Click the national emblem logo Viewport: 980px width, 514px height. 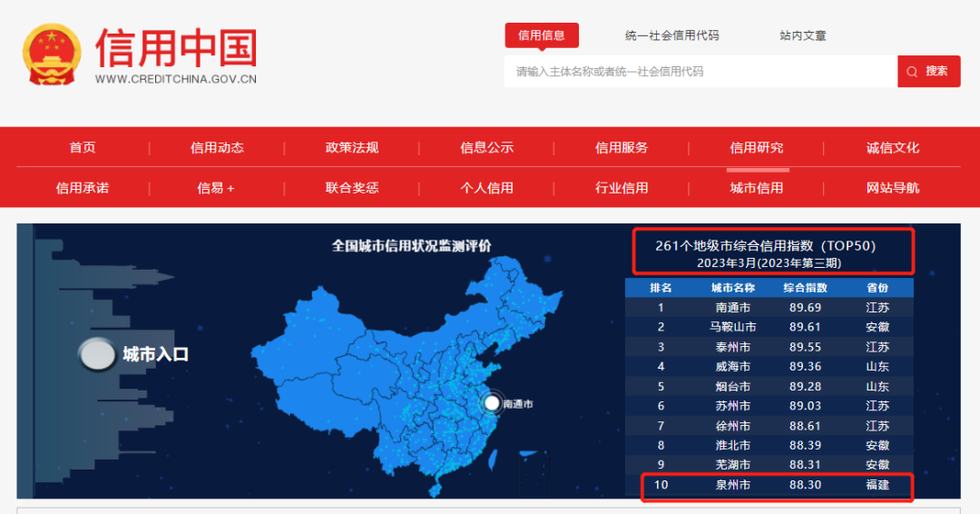pos(52,54)
